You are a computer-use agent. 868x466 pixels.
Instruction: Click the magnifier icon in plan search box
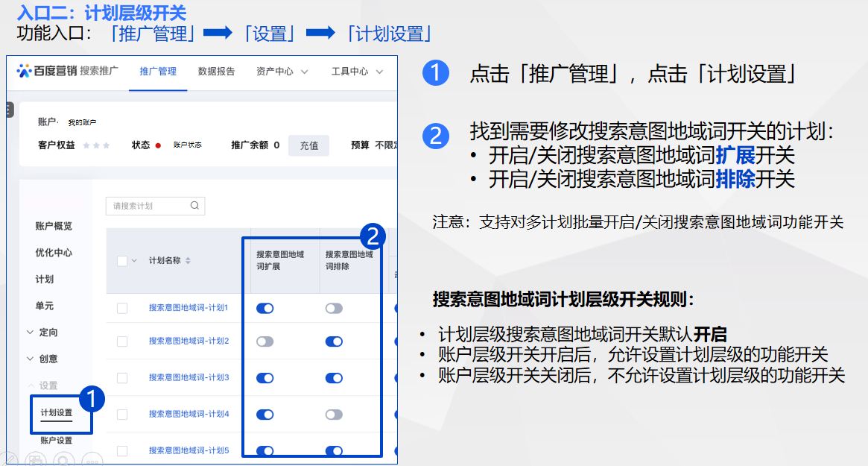(x=194, y=206)
